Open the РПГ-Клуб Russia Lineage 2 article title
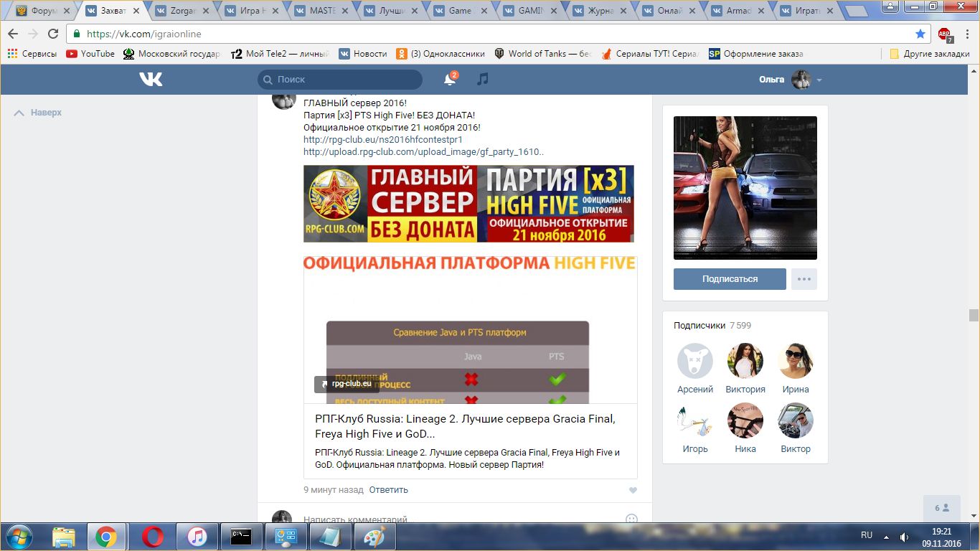 [465, 426]
